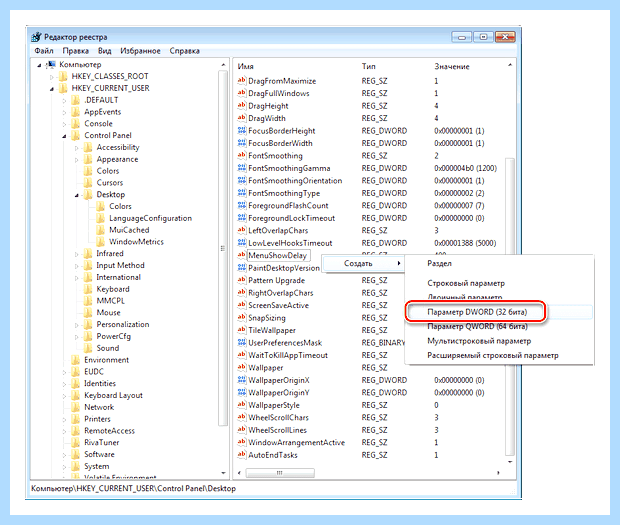Click the PaintDesktopVersion DWORD icon
This screenshot has width=620, height=525.
coord(242,268)
